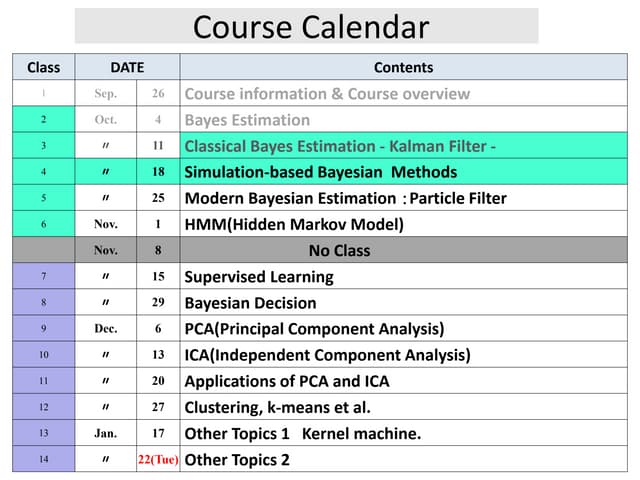
Task: Select the DATE column header
Action: (127, 68)
